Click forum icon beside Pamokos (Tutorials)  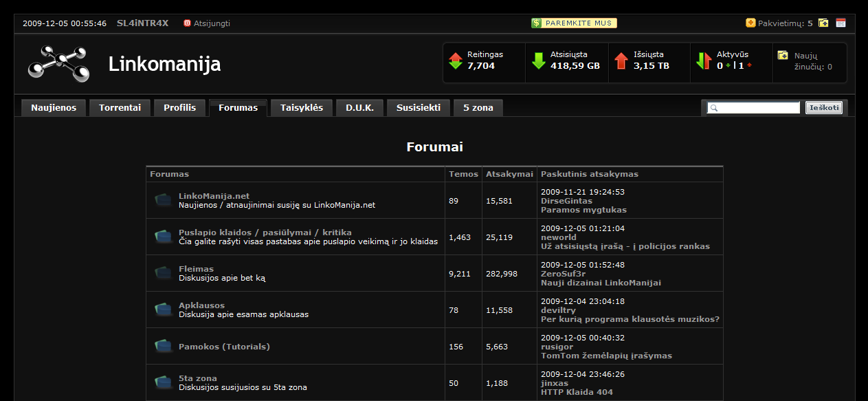pyautogui.click(x=163, y=346)
